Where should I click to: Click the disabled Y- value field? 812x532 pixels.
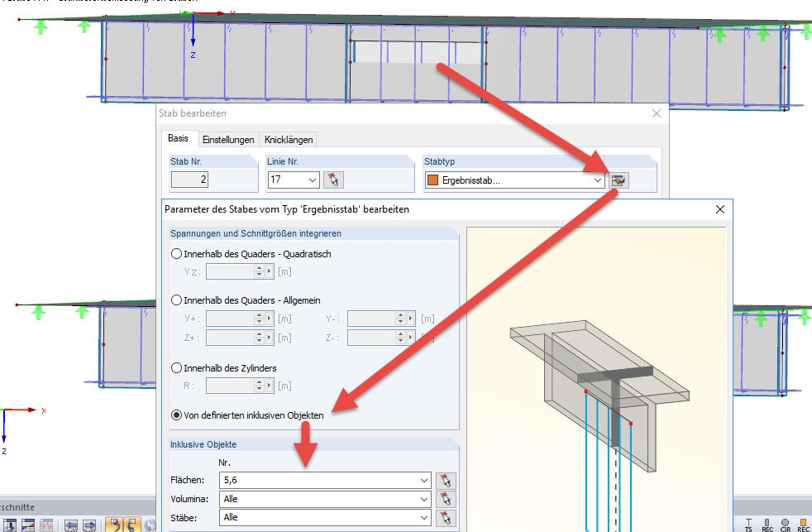(371, 319)
